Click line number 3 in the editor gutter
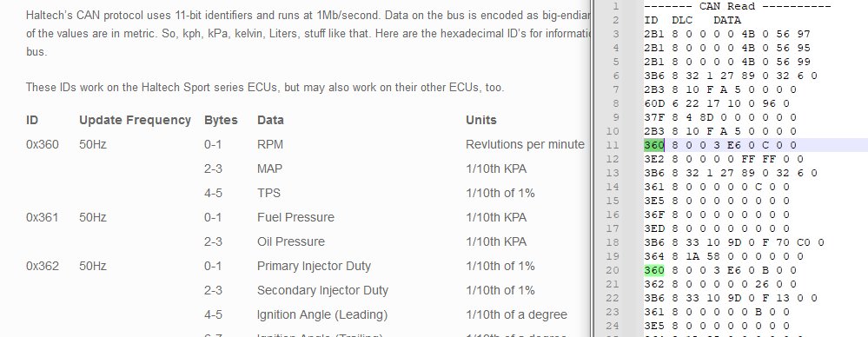The height and width of the screenshot is (337, 868). tap(615, 35)
